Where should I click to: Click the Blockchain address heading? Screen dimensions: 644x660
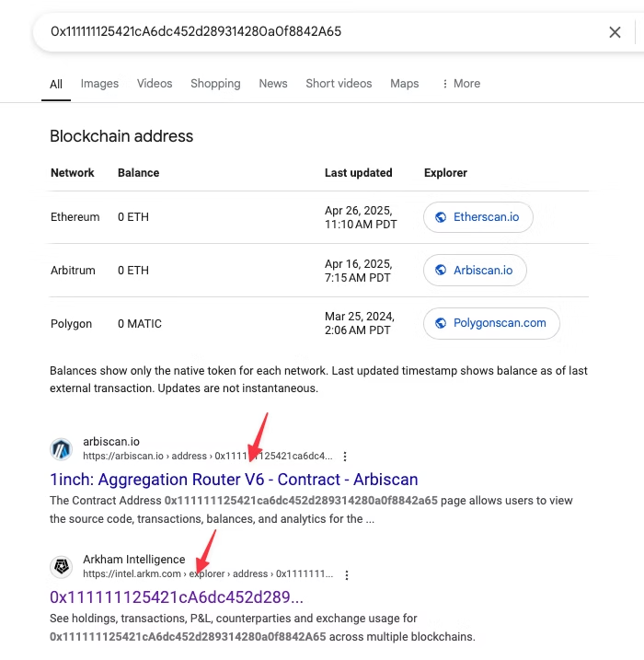(x=121, y=136)
